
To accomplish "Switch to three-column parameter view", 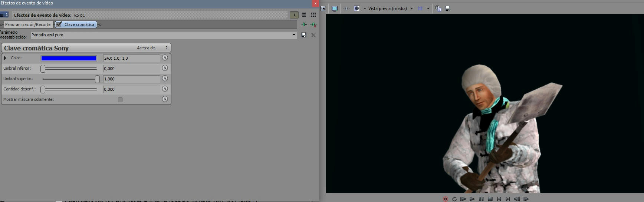I will click(x=313, y=15).
